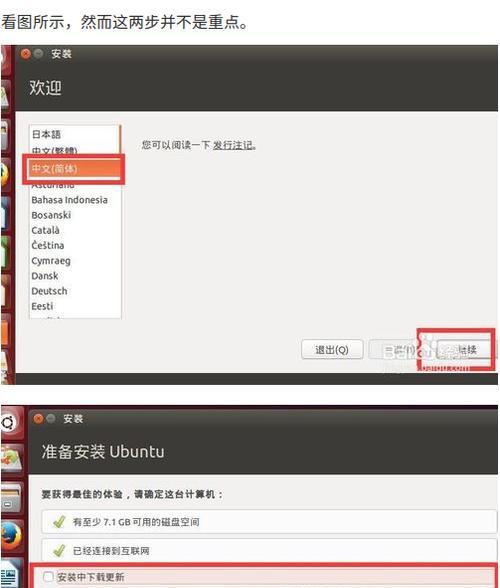Select Čeština in the language list
500x588 pixels.
point(48,245)
